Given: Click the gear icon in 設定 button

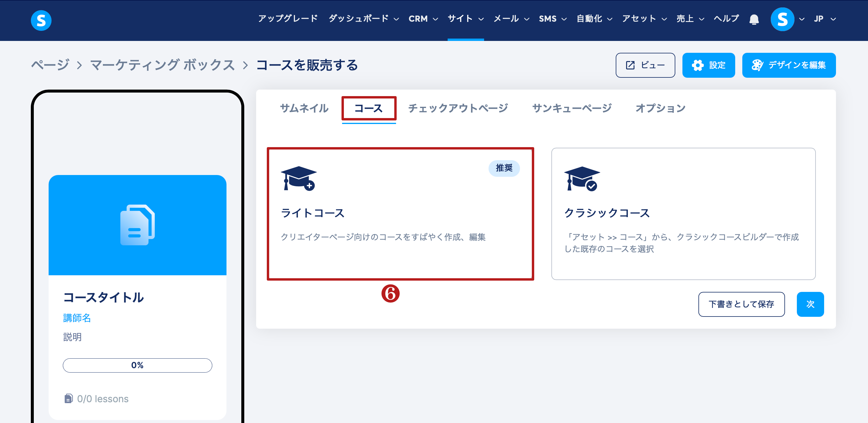Looking at the screenshot, I should 697,65.
